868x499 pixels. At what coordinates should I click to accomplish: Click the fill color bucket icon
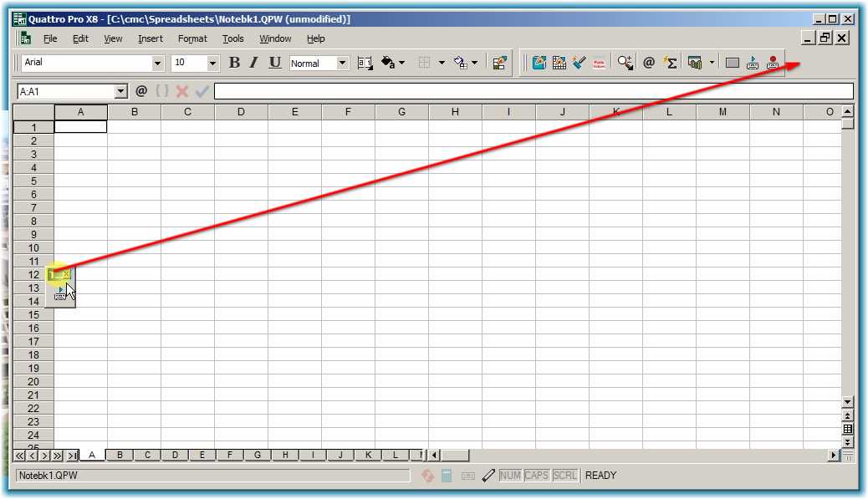coord(388,63)
